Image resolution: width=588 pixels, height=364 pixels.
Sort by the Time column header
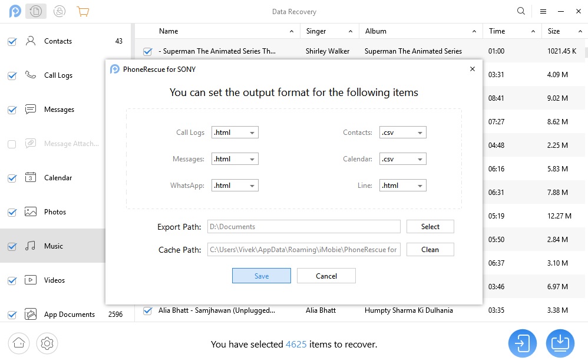point(512,31)
